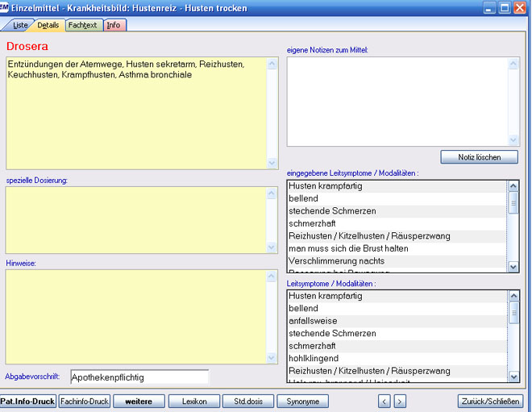532x412 pixels.
Task: Go to previous remedy with left arrow
Action: pyautogui.click(x=384, y=402)
